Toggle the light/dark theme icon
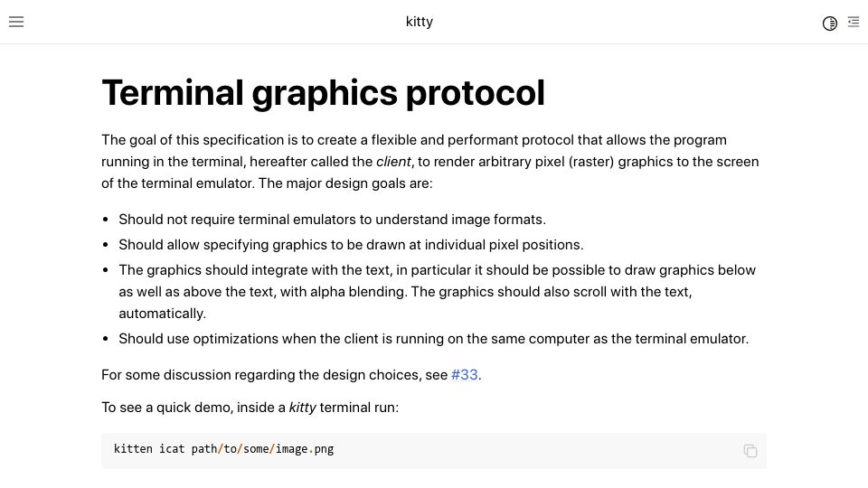This screenshot has width=868, height=488. [829, 23]
